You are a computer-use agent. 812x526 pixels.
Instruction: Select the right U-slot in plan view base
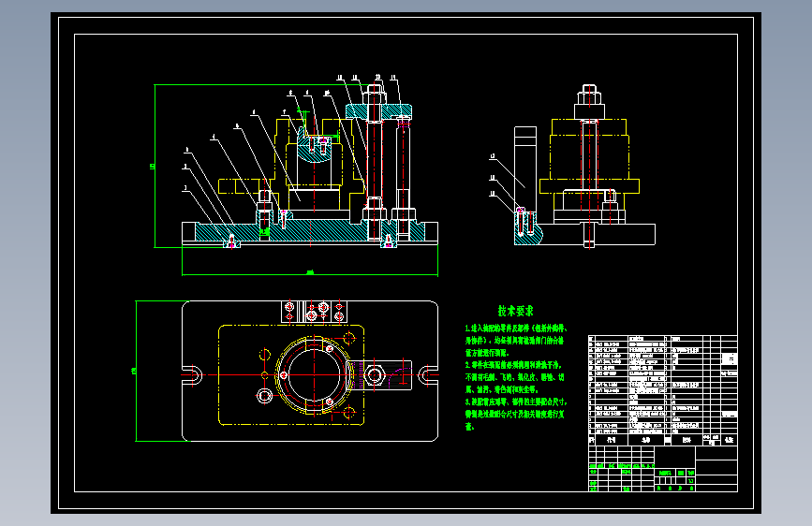pos(428,374)
